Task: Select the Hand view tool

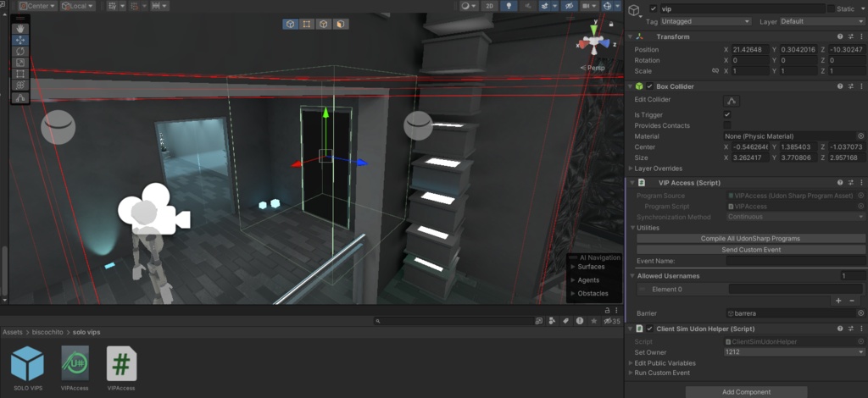Action: click(20, 29)
